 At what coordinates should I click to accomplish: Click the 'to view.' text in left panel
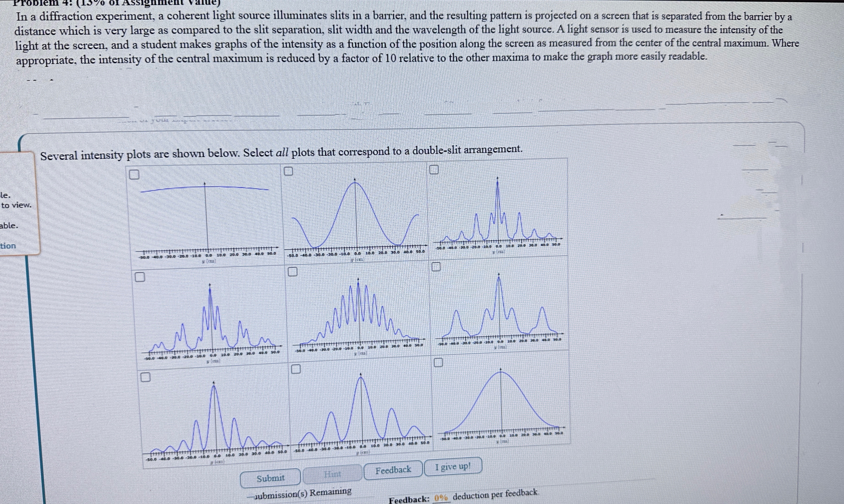pos(16,205)
